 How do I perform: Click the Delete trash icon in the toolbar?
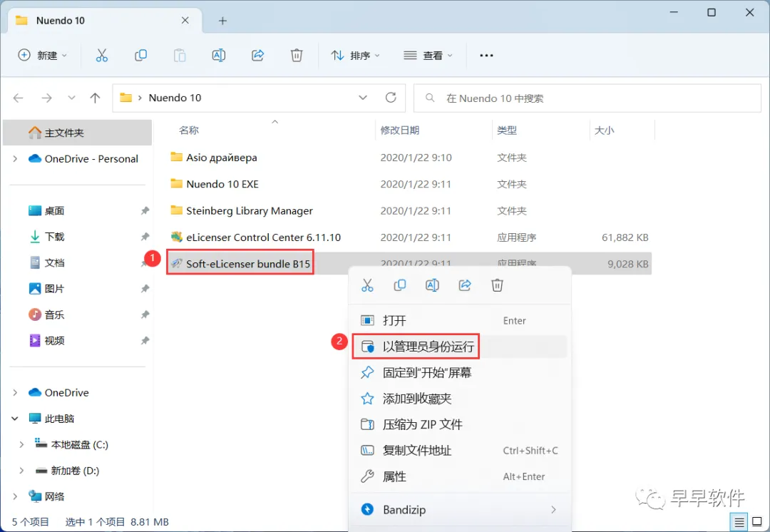(x=297, y=56)
